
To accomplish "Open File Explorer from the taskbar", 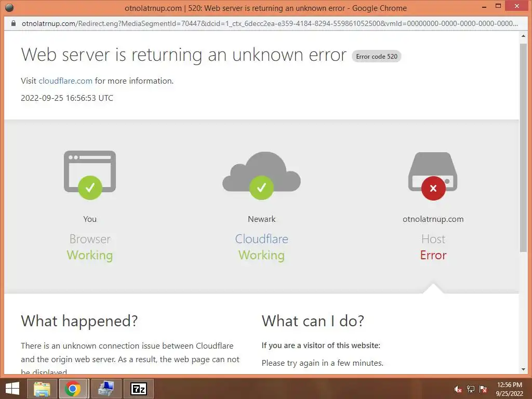I will [x=42, y=389].
